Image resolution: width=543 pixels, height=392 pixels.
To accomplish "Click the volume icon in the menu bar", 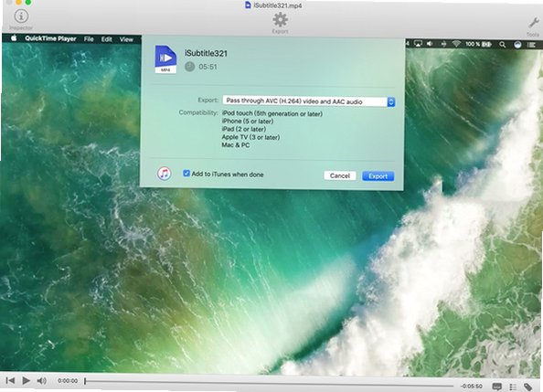I will tap(430, 44).
